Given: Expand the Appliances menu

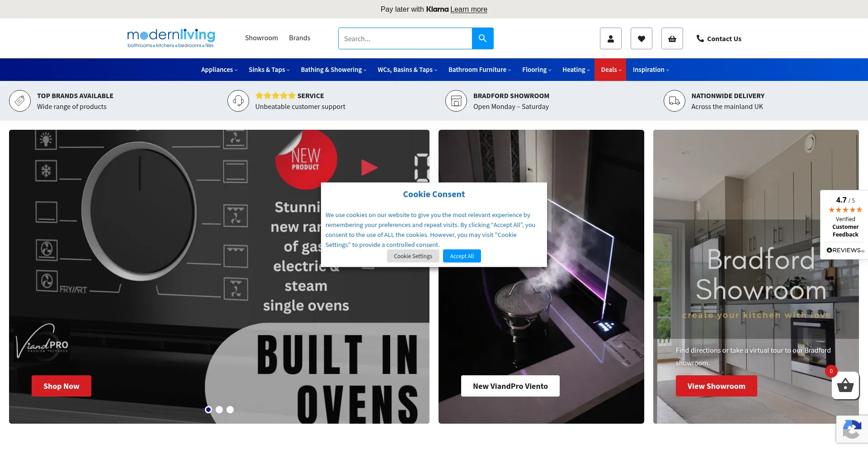Looking at the screenshot, I should 219,70.
